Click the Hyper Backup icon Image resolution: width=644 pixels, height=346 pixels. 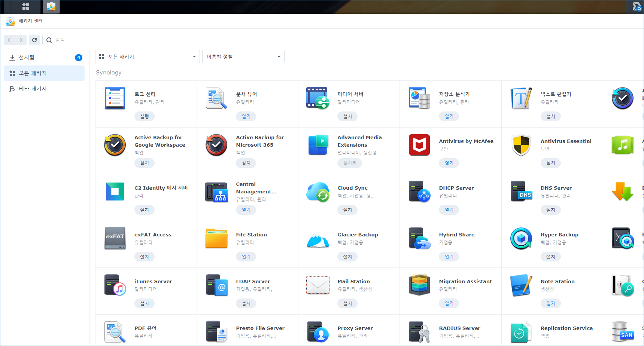click(521, 238)
